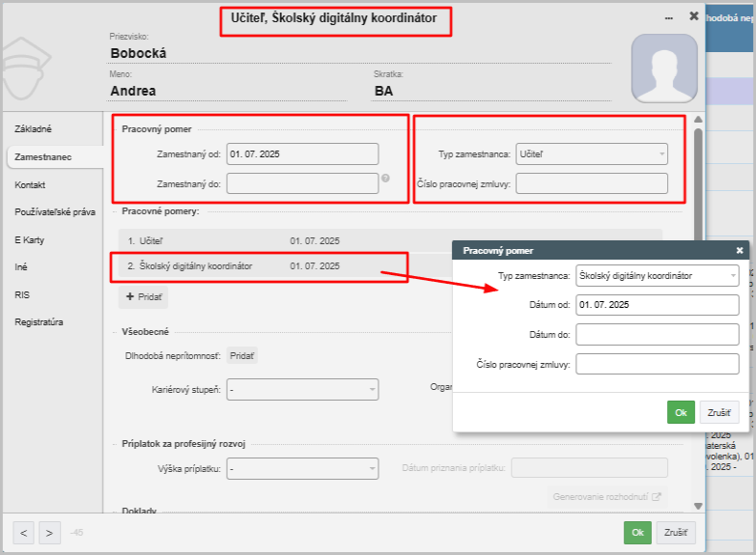Click the help icon beside Zamestnaný do
756x555 pixels.
tap(385, 179)
